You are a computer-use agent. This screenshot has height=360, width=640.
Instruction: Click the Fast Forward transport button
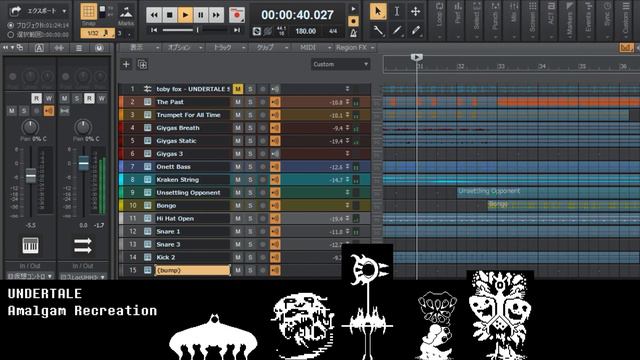[216, 15]
